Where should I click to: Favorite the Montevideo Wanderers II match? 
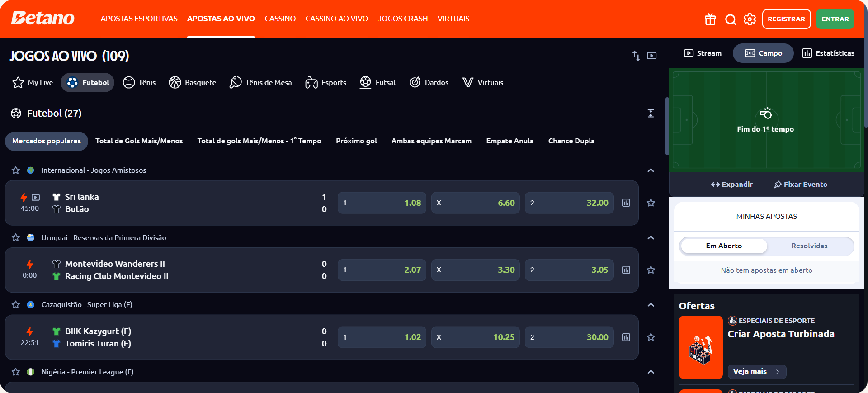point(651,270)
